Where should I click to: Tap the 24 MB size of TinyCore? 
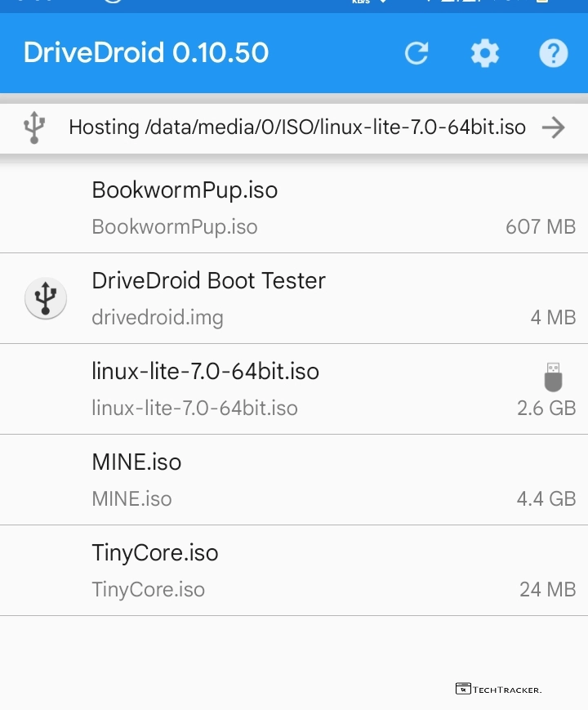[x=547, y=589]
